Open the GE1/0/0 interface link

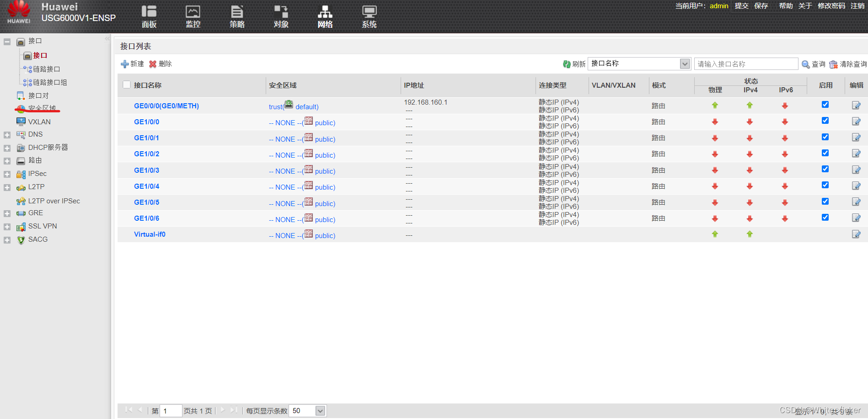(146, 122)
